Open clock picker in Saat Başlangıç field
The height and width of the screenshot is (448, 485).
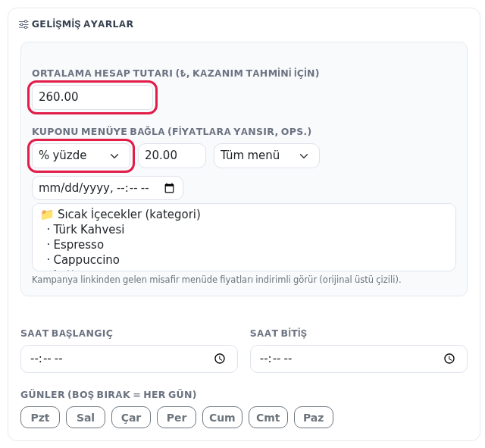[220, 359]
